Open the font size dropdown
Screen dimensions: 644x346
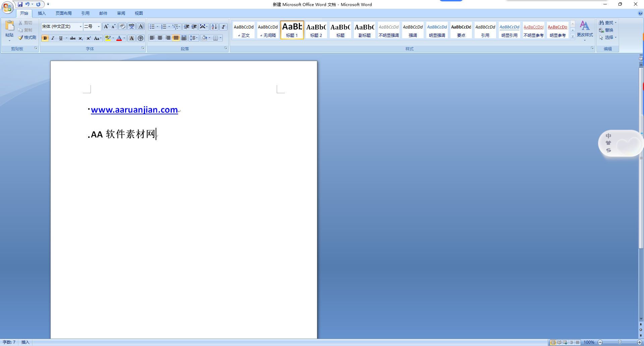click(x=98, y=26)
